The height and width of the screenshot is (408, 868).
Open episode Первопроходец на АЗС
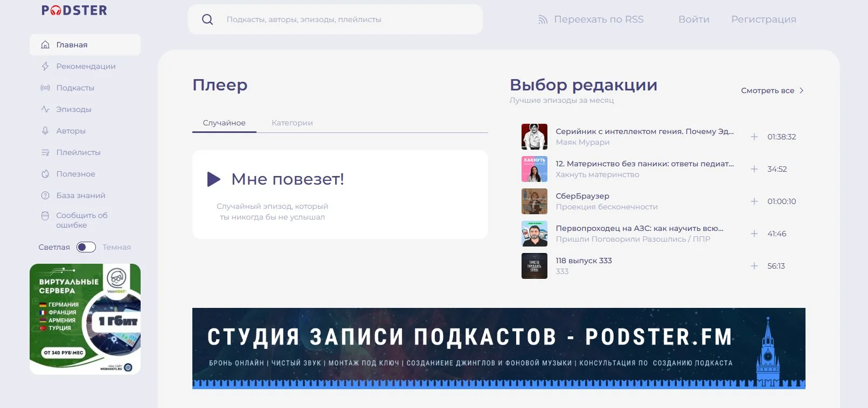tap(640, 228)
